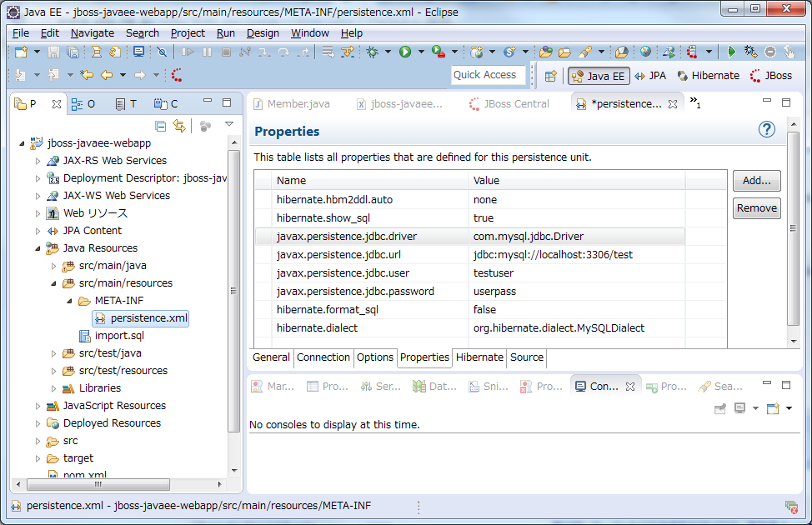812x525 pixels.
Task: Click the Open Console icon with plus
Action: 773,408
